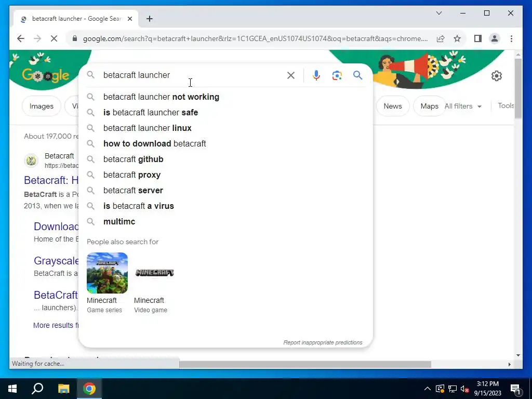Click the vertical scrollbar thumb
Viewport: 532px width, 399px height.
coord(518,88)
